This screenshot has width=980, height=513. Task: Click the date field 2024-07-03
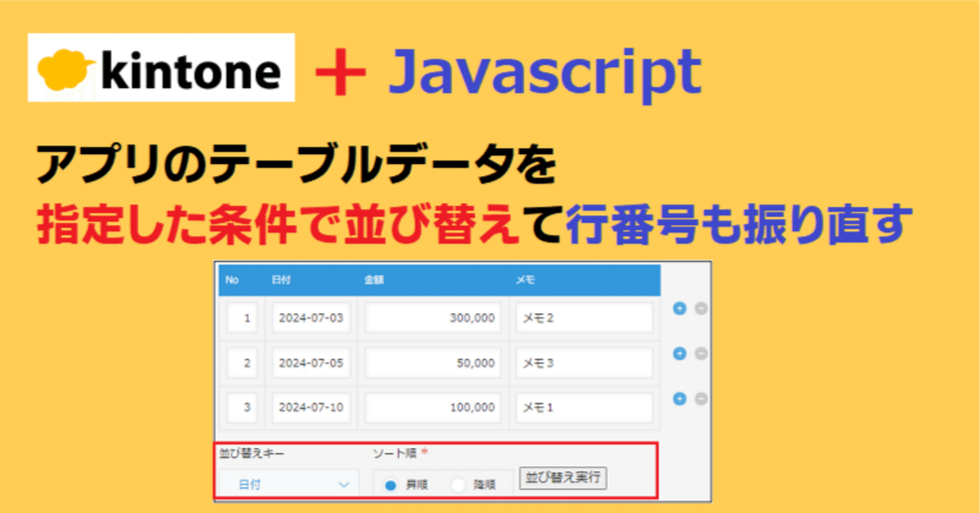tap(311, 318)
